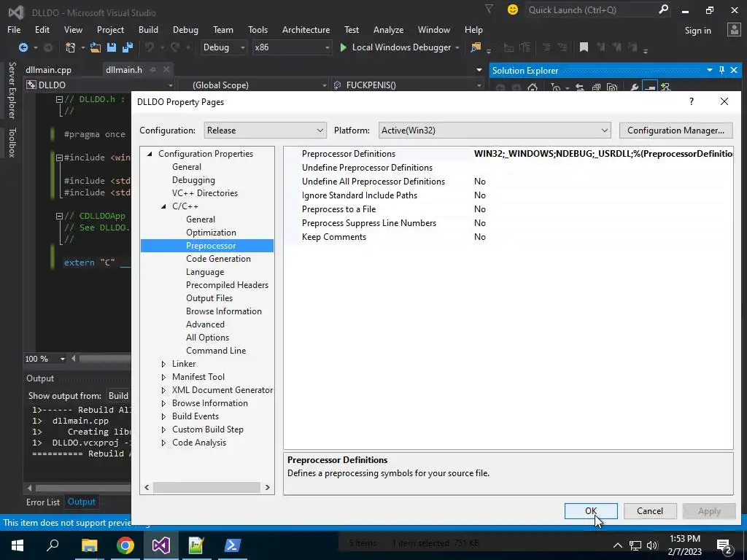
Task: Open Google Chrome from the taskbar
Action: pos(125,545)
